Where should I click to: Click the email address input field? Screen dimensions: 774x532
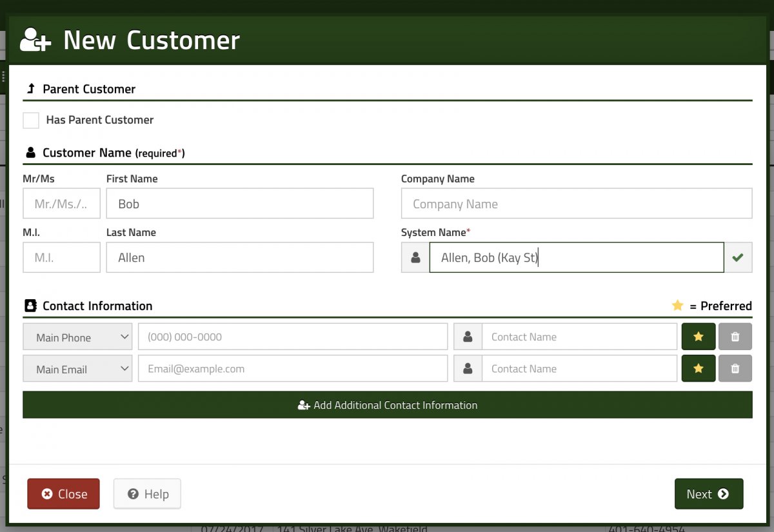[293, 369]
